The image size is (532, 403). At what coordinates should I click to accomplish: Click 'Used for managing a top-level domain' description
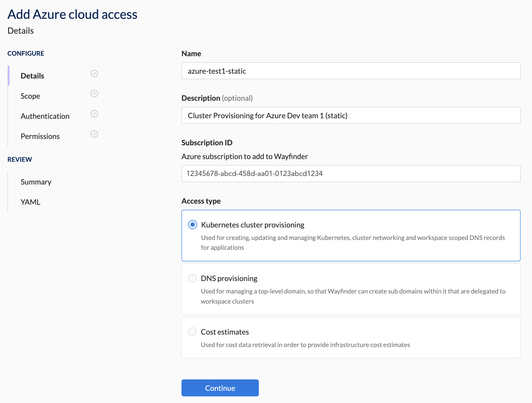tap(353, 296)
